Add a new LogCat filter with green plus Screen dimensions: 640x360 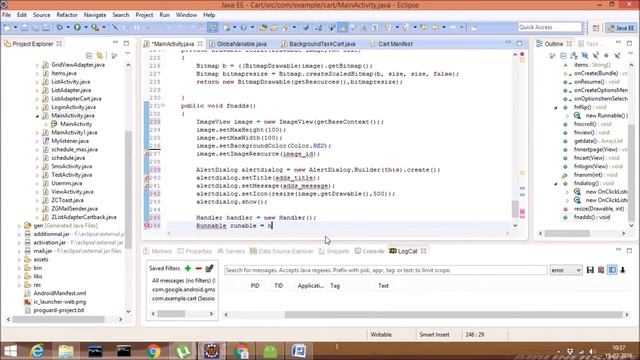click(188, 268)
